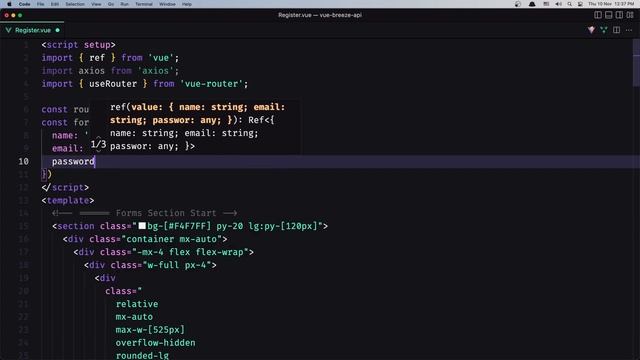The height and width of the screenshot is (360, 640).
Task: Click the '<template>' tag
Action: click(68, 200)
